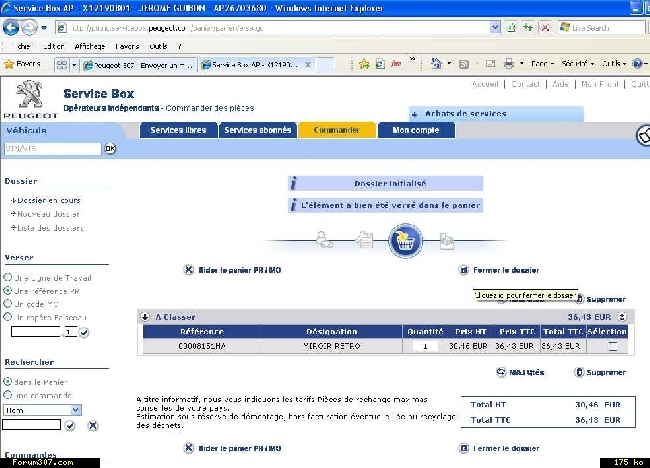Select 'une commande' search radio
650x468 pixels.
click(7, 394)
